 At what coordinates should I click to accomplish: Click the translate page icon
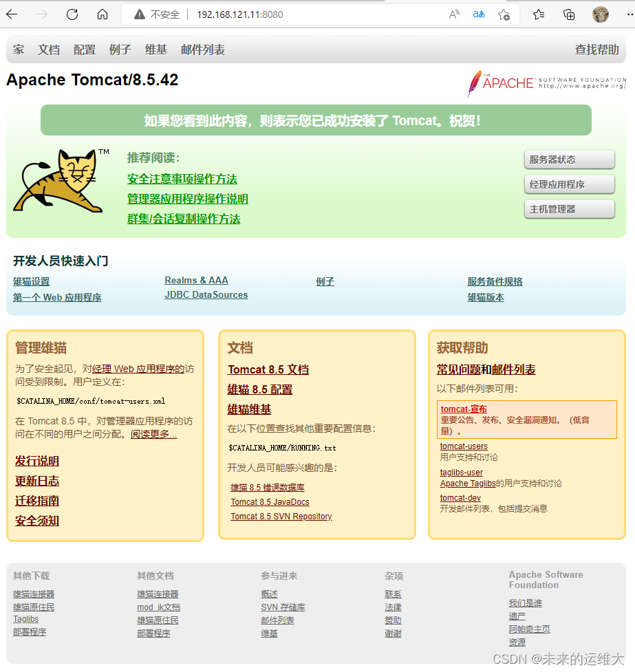click(479, 14)
